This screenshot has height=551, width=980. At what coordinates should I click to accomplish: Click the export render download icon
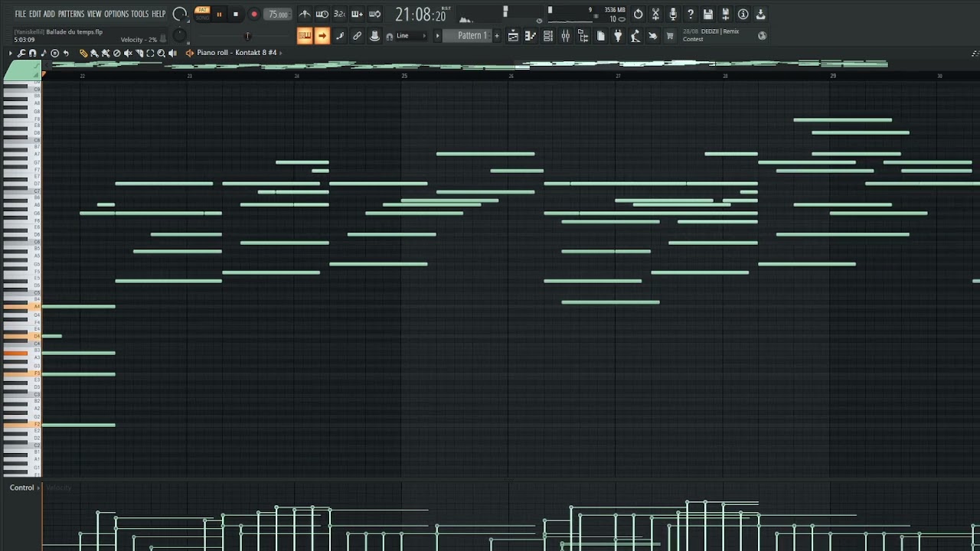click(x=760, y=15)
